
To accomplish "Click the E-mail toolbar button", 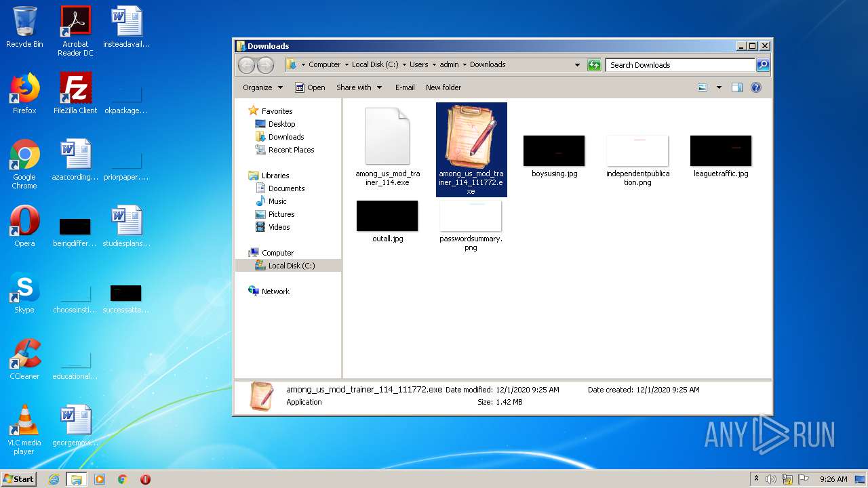I will pos(405,87).
